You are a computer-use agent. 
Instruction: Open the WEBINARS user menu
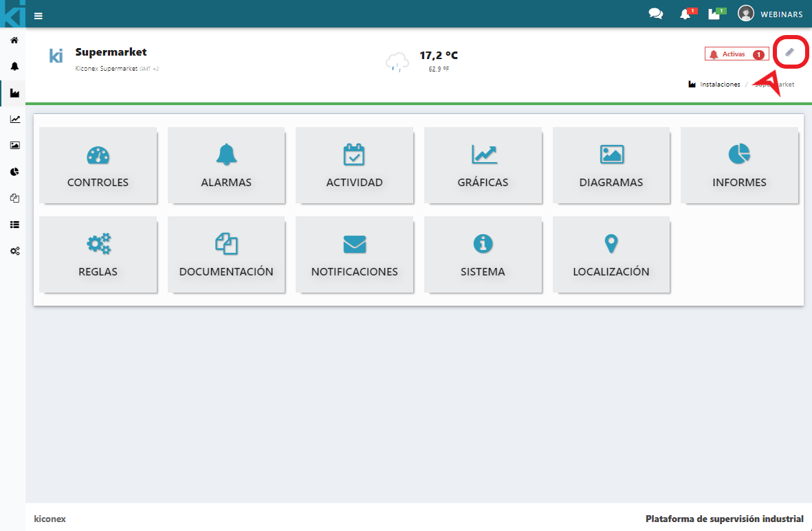[x=770, y=14]
